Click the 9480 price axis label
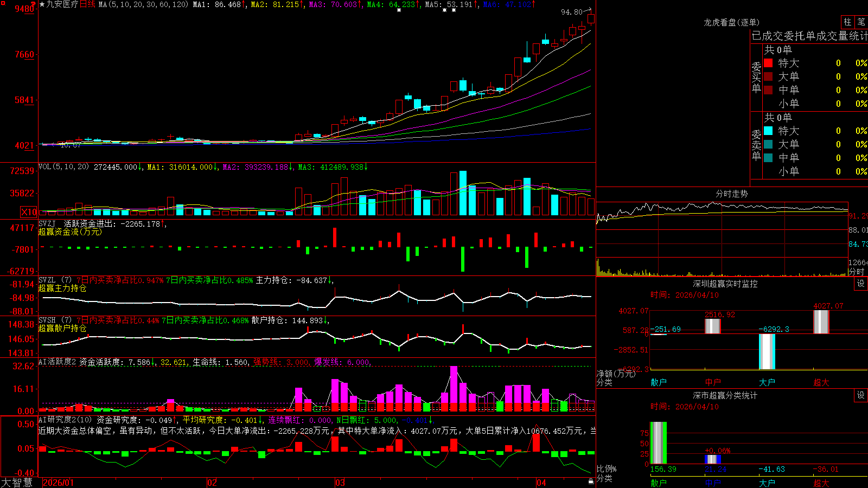868x488 pixels. [x=25, y=9]
